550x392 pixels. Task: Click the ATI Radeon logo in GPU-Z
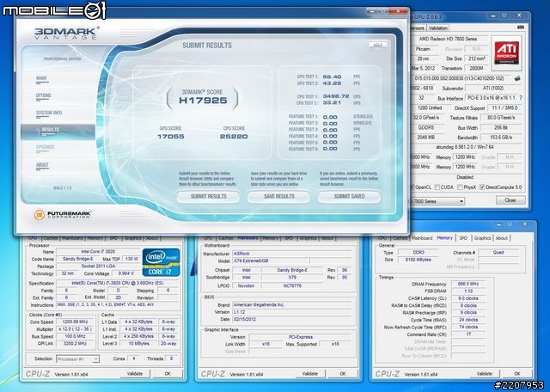click(506, 53)
